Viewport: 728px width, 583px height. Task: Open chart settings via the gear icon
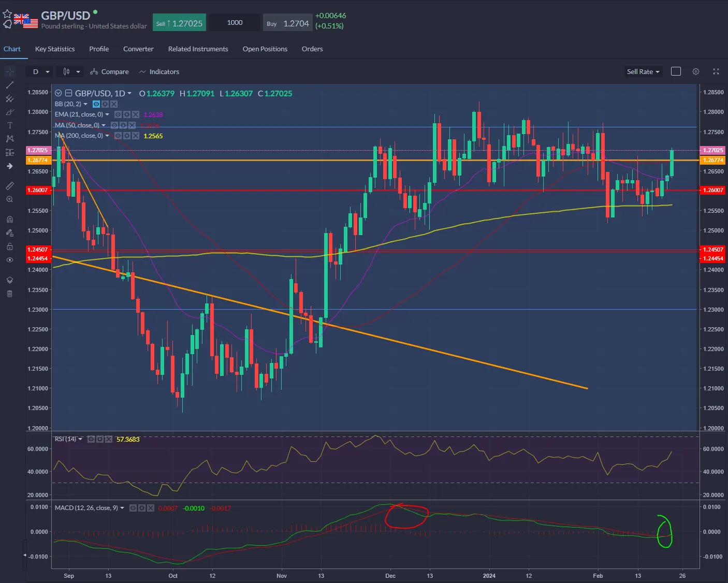(696, 71)
